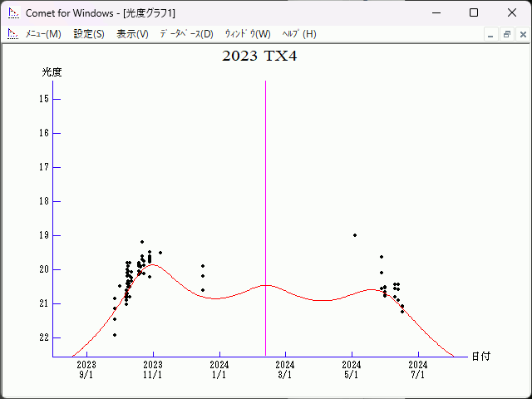Image resolution: width=532 pixels, height=399 pixels.
Task: Click the magnitude 15 axis tick label
Action: (x=44, y=99)
